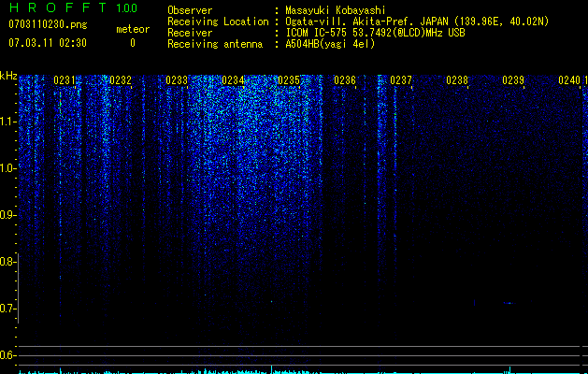The width and height of the screenshot is (588, 374).
Task: Click the HROFFT program title
Action: [x=58, y=7]
